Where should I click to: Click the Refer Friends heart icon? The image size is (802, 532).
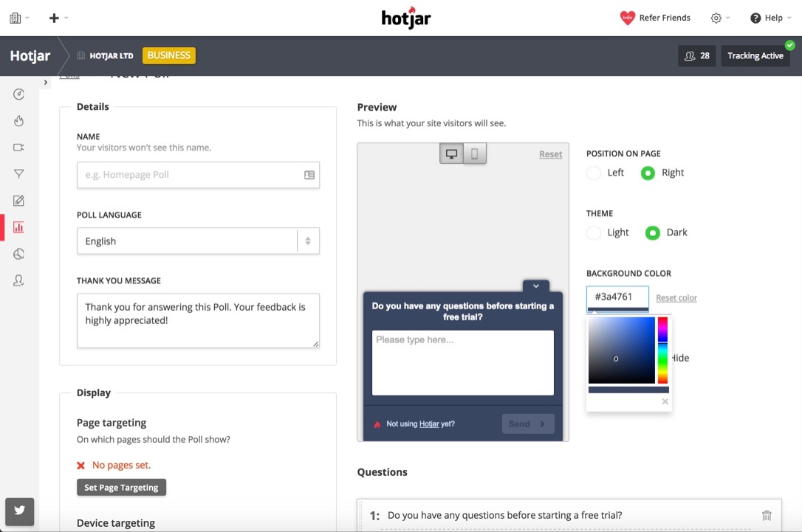tap(627, 18)
